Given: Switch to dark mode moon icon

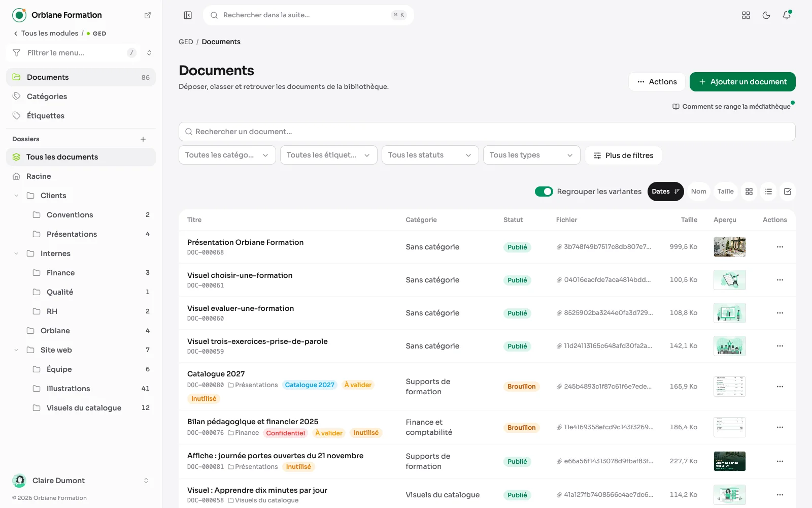Looking at the screenshot, I should point(766,15).
